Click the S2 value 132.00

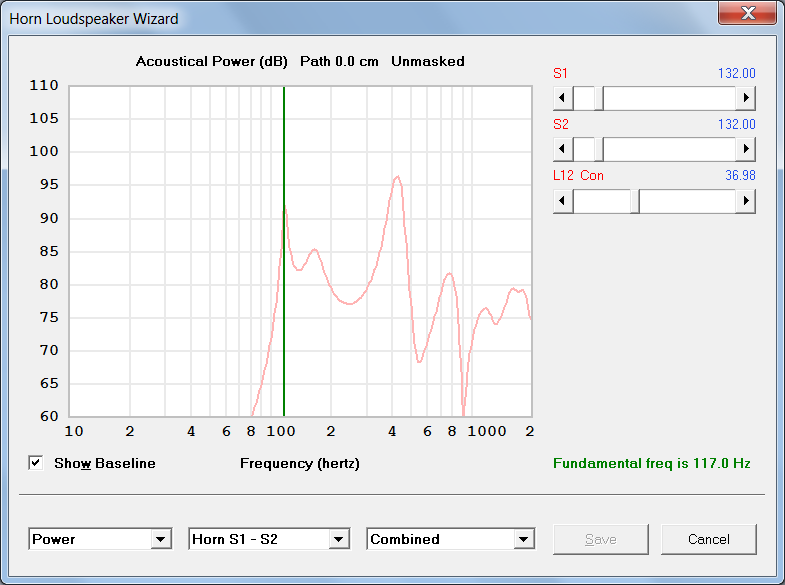736,125
